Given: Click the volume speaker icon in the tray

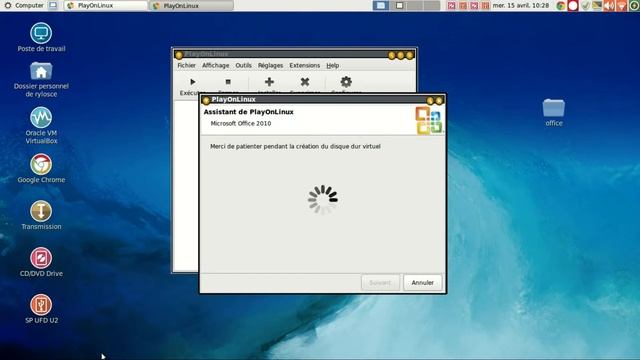Looking at the screenshot, I should click(609, 6).
